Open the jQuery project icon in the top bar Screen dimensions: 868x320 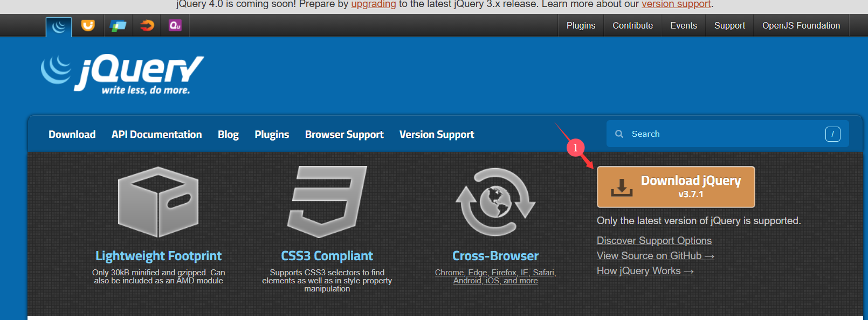(x=59, y=26)
